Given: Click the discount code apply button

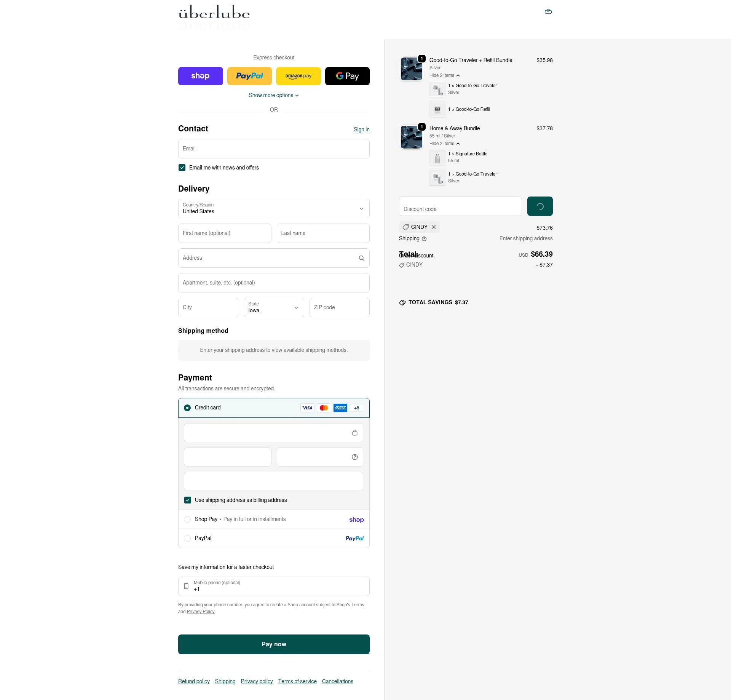Looking at the screenshot, I should (x=539, y=206).
